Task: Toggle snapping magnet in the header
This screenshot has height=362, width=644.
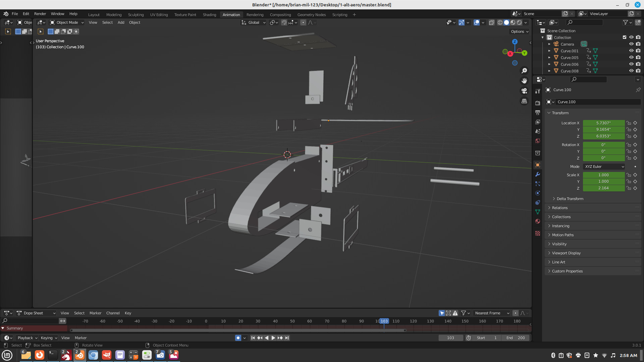Action: [284, 22]
